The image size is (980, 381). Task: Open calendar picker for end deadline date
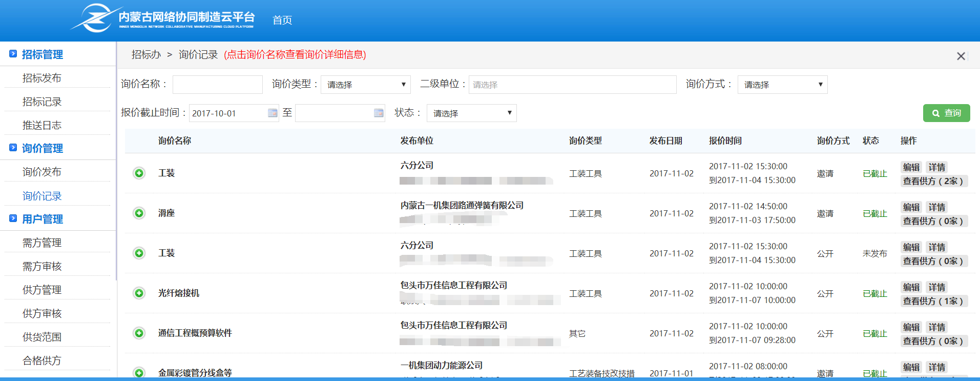point(379,113)
